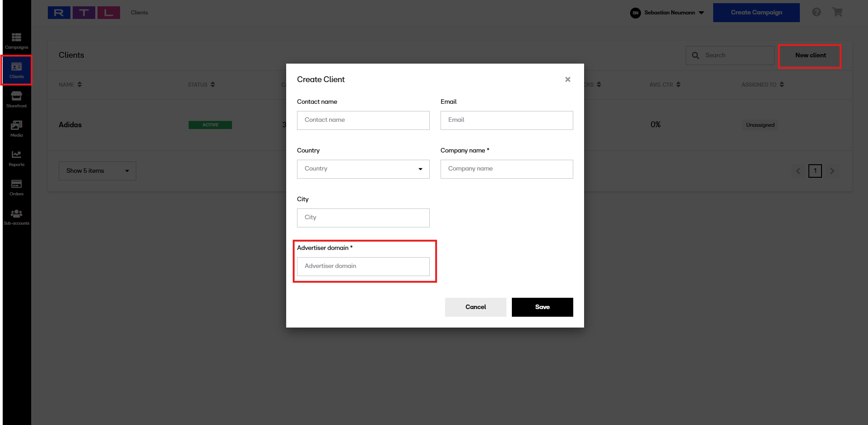
Task: Open the Storefront sidebar icon
Action: [x=16, y=99]
